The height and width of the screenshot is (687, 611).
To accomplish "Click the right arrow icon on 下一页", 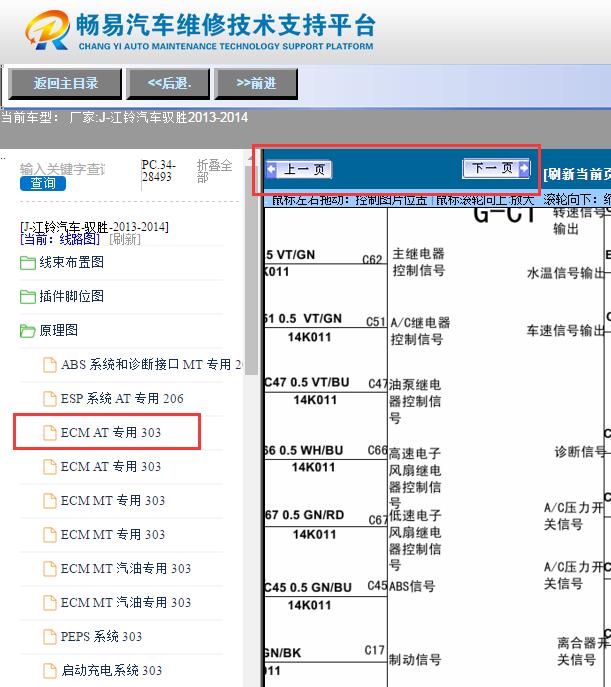I will pyautogui.click(x=524, y=168).
